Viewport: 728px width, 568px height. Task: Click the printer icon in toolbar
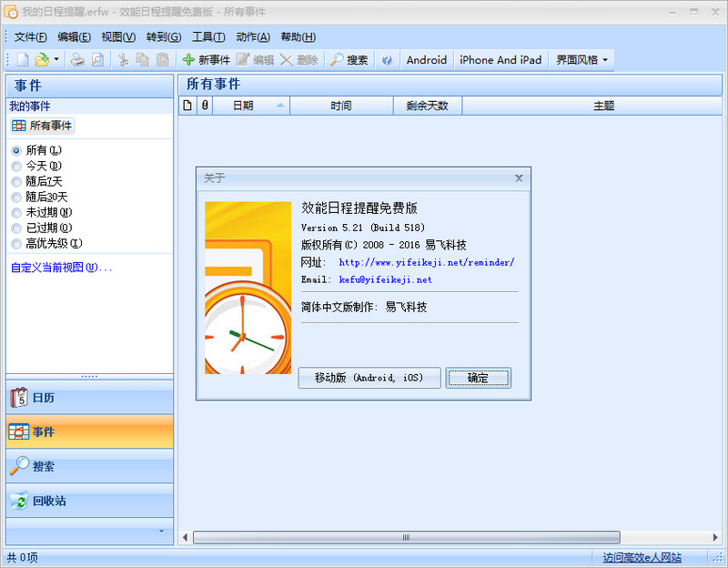(77, 60)
